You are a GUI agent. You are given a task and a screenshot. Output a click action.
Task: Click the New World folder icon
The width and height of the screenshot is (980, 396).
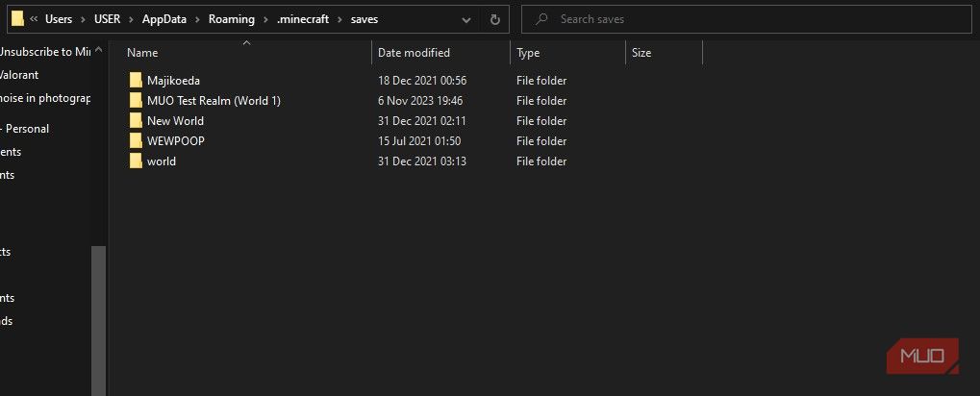(135, 121)
